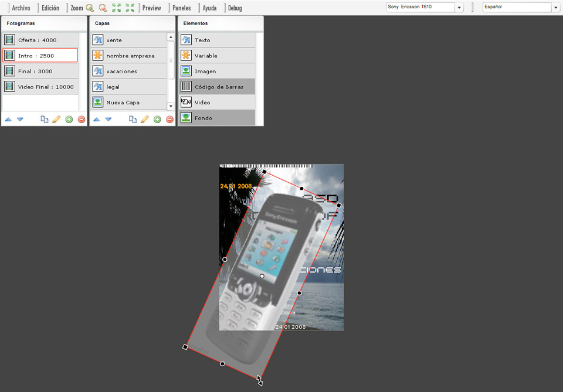Select the 'vacaciones' layer
Screen dimensions: 563x392
tap(129, 71)
